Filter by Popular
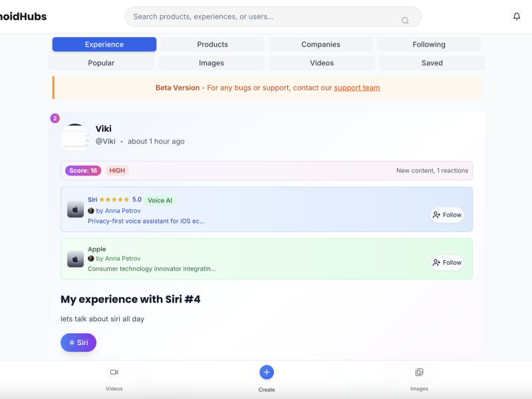The image size is (532, 399). pos(101,63)
